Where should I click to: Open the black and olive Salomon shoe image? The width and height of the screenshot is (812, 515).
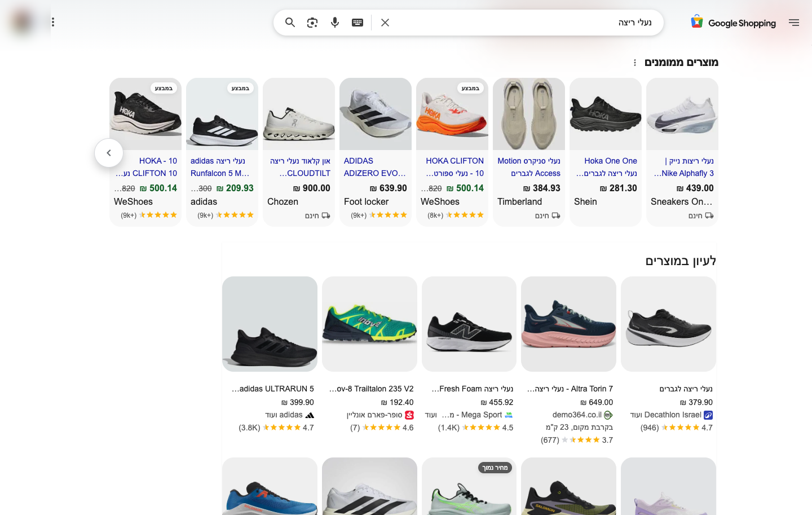pos(568,486)
